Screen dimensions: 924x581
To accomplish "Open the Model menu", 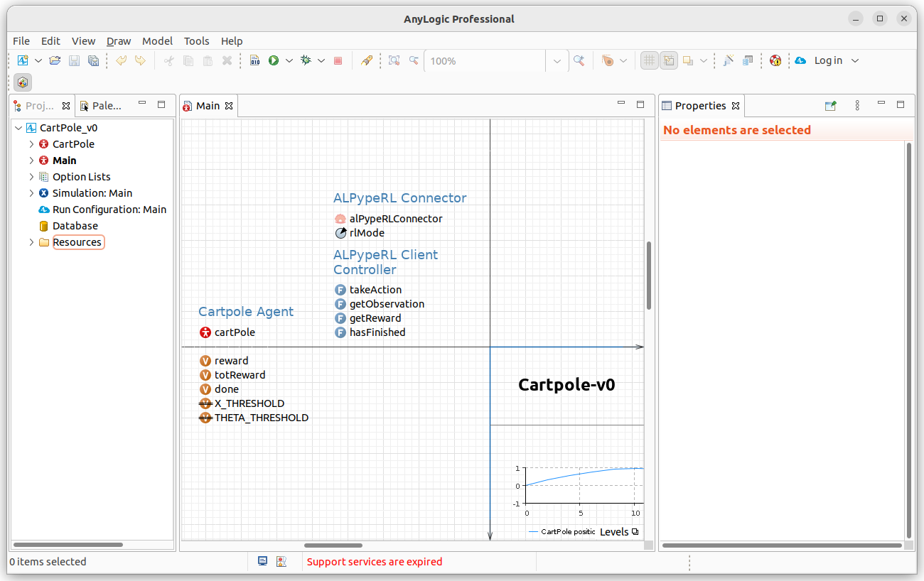I will coord(157,41).
